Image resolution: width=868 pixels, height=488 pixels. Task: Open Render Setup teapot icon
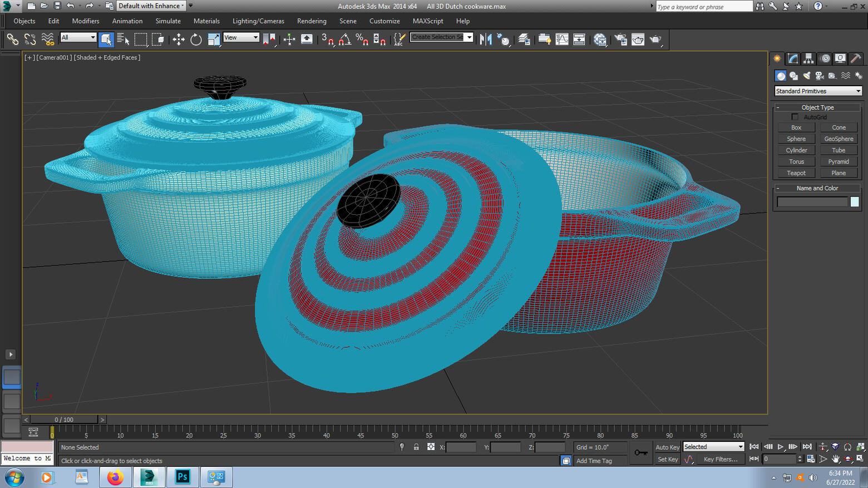620,40
